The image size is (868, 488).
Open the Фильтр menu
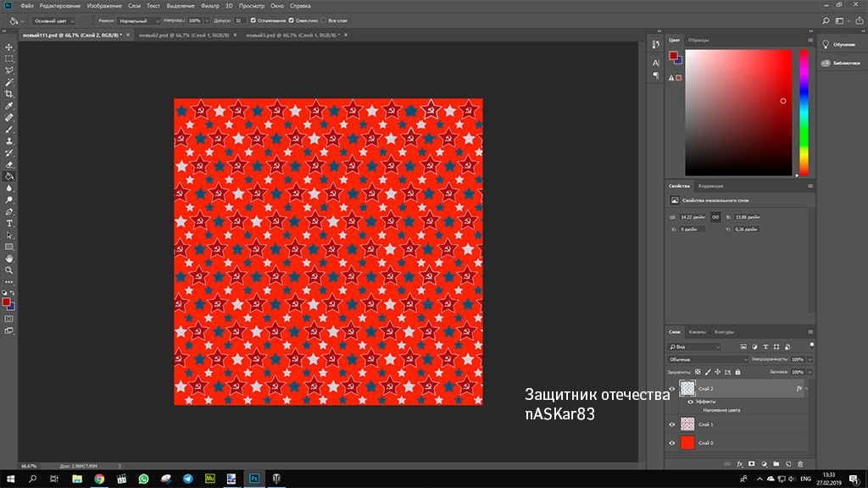coord(209,6)
